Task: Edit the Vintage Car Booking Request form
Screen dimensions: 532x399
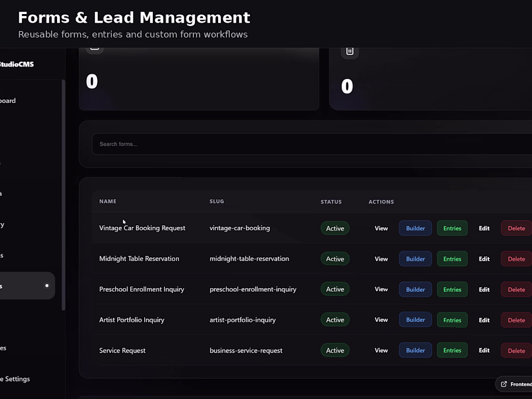Action: click(484, 228)
